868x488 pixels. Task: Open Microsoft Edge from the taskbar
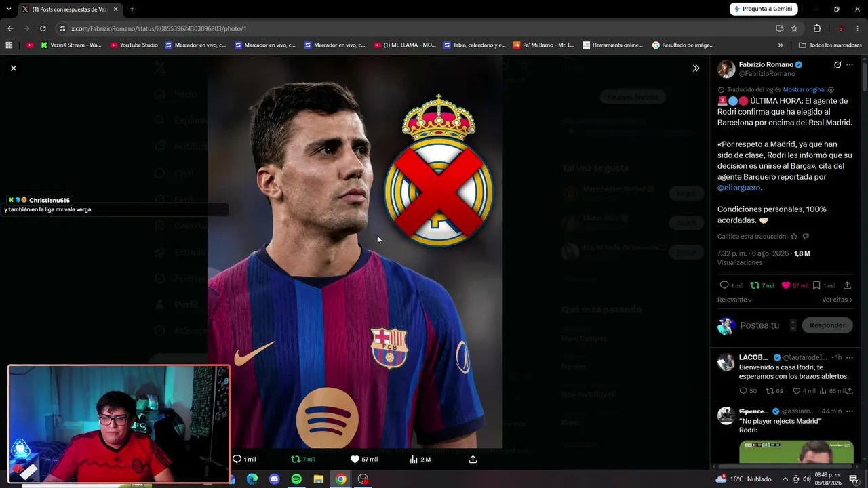click(252, 479)
